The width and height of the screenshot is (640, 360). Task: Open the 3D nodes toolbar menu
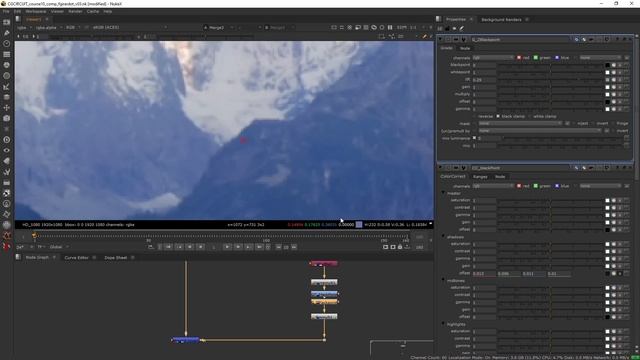[x=7, y=118]
